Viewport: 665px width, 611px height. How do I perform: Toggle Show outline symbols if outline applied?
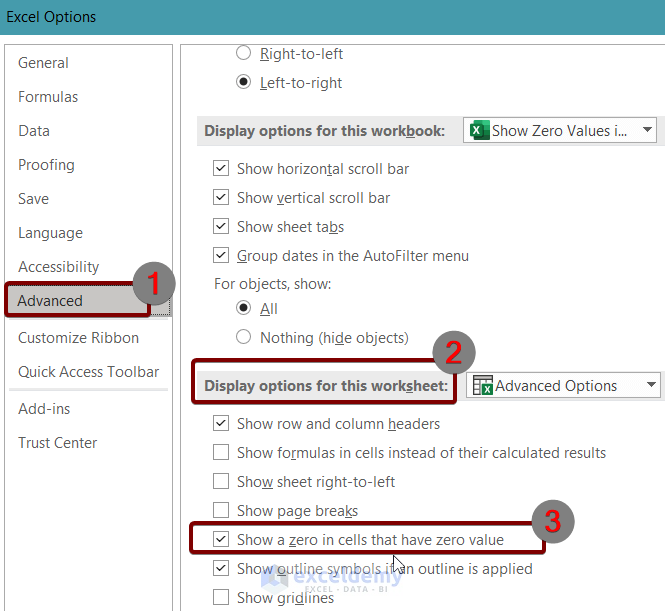click(x=221, y=568)
